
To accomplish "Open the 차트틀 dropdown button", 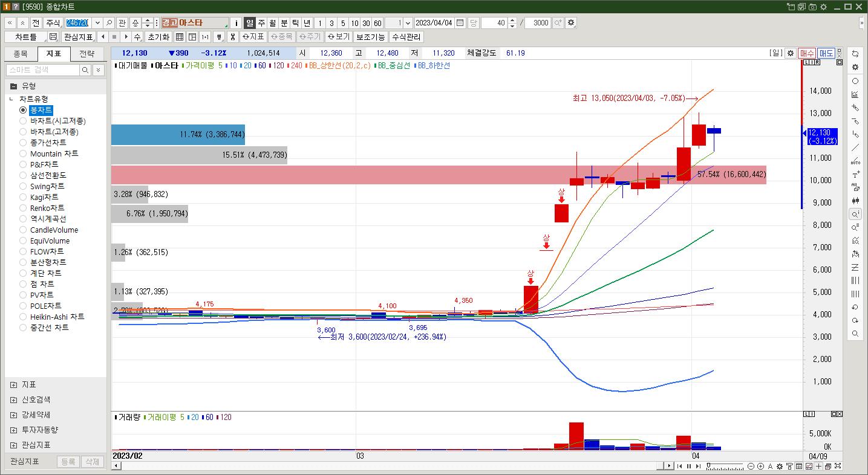I will click(x=26, y=37).
